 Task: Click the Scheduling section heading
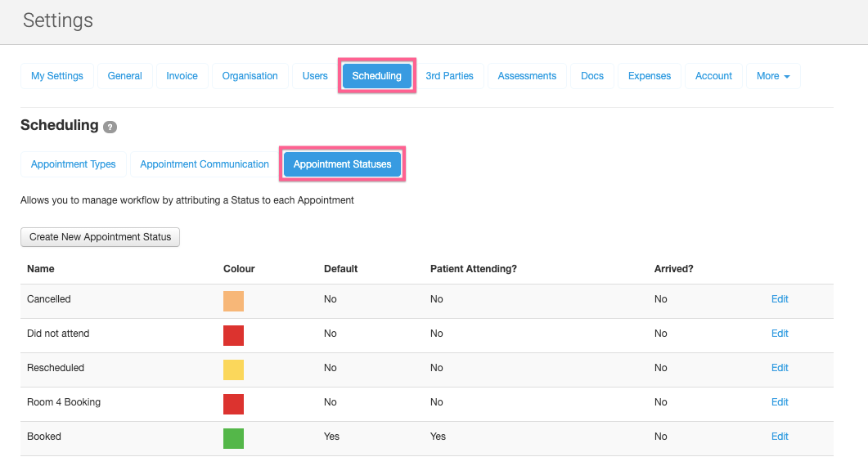coord(59,125)
